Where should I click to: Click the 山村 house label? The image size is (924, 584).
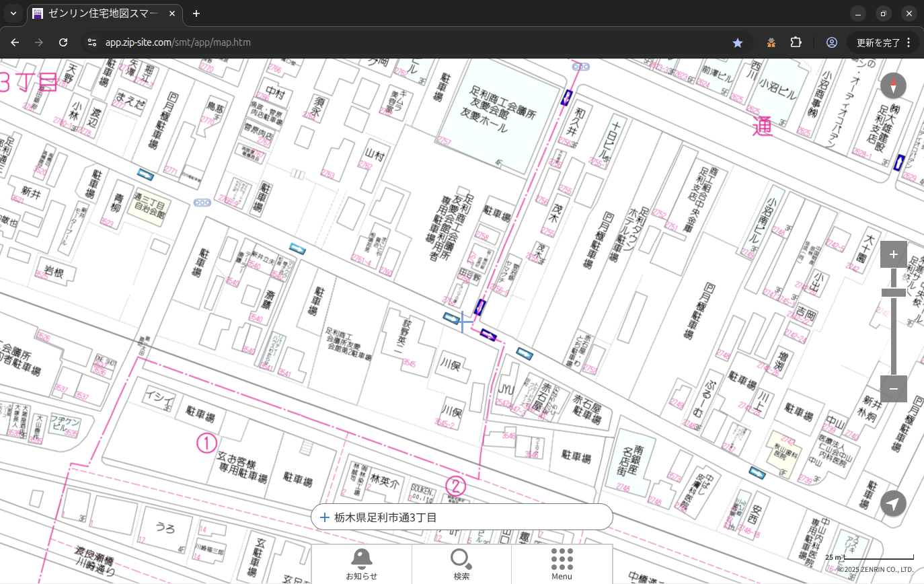tap(375, 156)
